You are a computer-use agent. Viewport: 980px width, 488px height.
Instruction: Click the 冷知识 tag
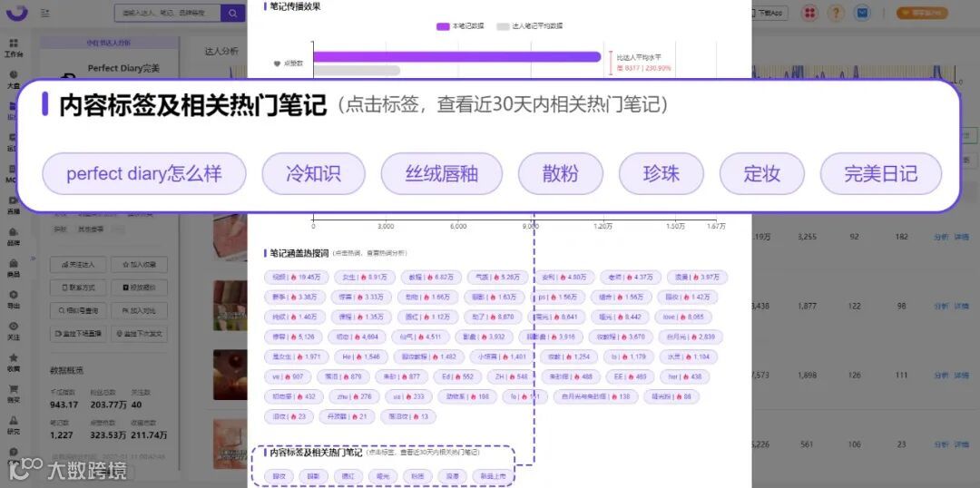click(313, 173)
